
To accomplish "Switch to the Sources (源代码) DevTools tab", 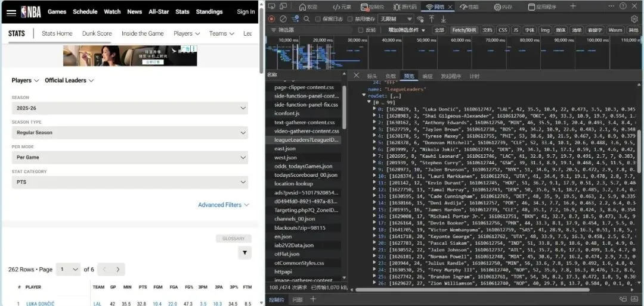I will click(x=405, y=7).
